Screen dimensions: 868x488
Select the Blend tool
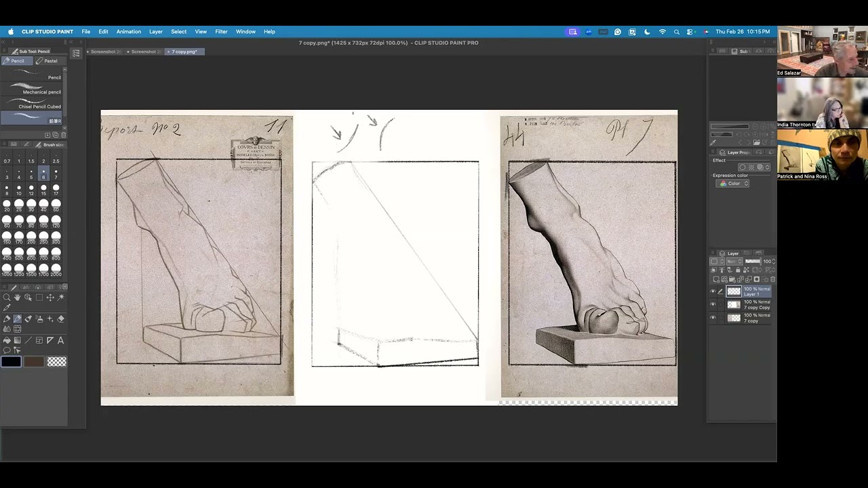tap(7, 329)
